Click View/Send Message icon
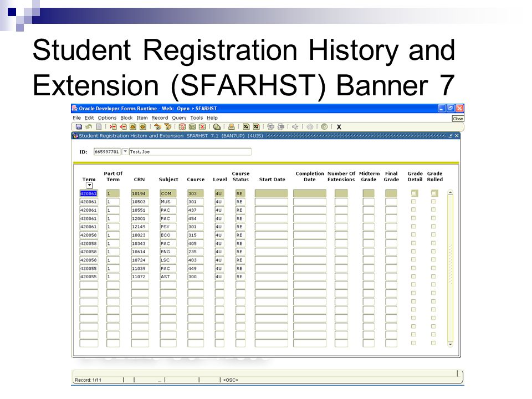The width and height of the screenshot is (532, 399). [x=217, y=127]
